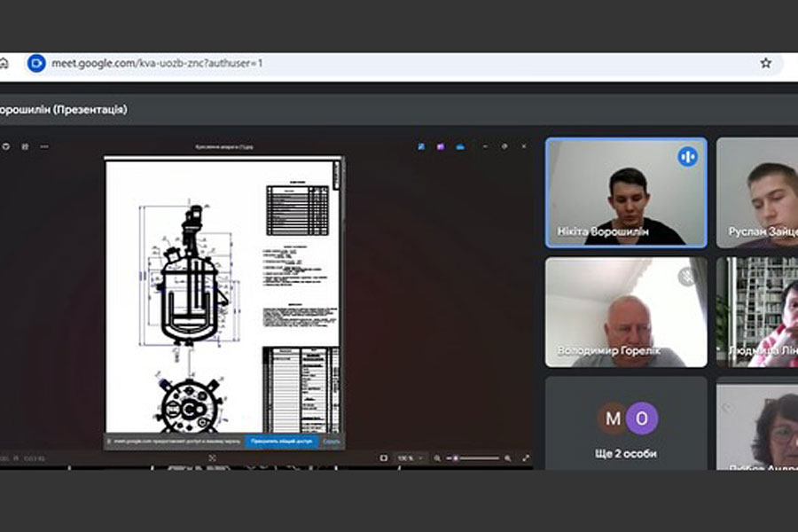Open the purple app icon in viewer toolbar

pyautogui.click(x=441, y=146)
